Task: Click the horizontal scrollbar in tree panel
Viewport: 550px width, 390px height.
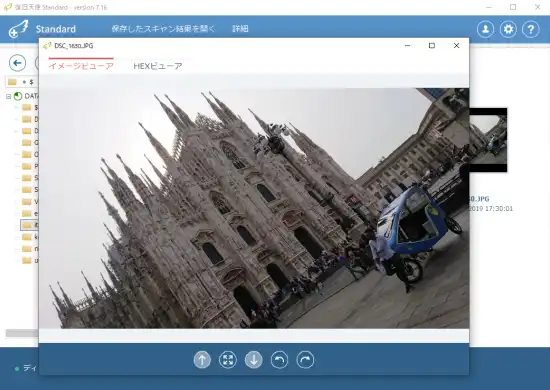Action: click(22, 333)
